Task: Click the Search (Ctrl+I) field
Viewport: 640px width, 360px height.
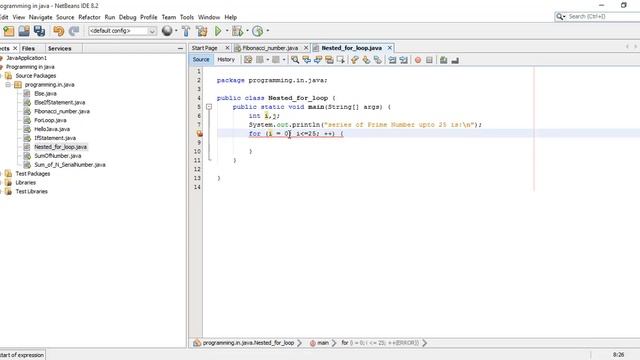Action: click(603, 16)
